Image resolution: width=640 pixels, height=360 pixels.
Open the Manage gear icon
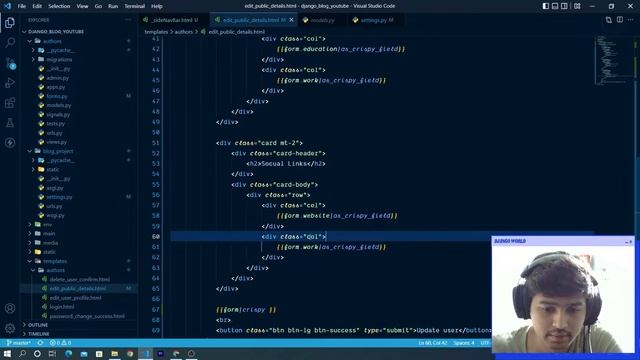coord(10,328)
